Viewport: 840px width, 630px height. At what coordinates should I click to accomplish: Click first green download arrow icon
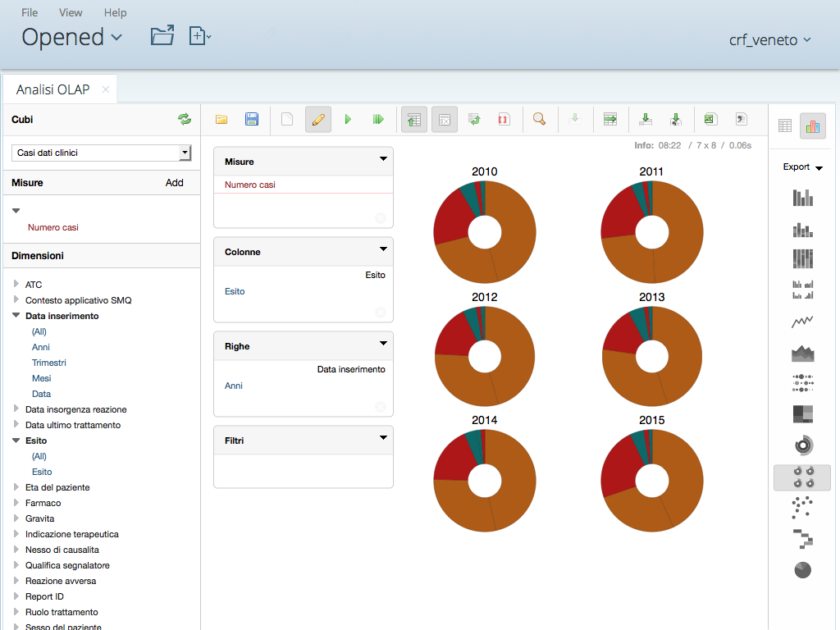pos(646,120)
